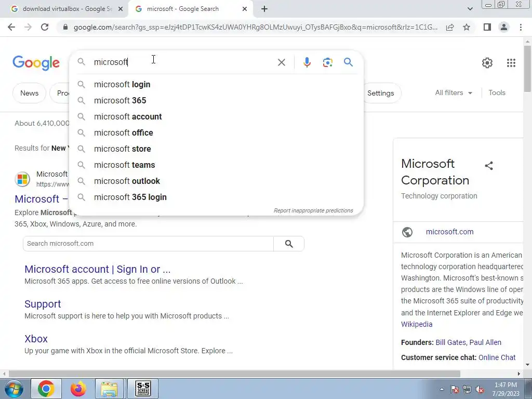
Task: Select the microsoft 365 login suggestion
Action: [x=216, y=197]
